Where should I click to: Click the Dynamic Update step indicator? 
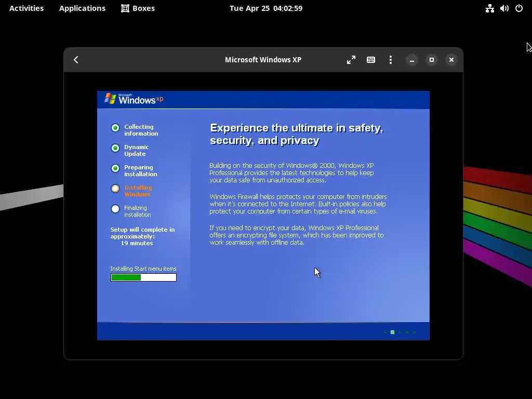click(x=115, y=148)
